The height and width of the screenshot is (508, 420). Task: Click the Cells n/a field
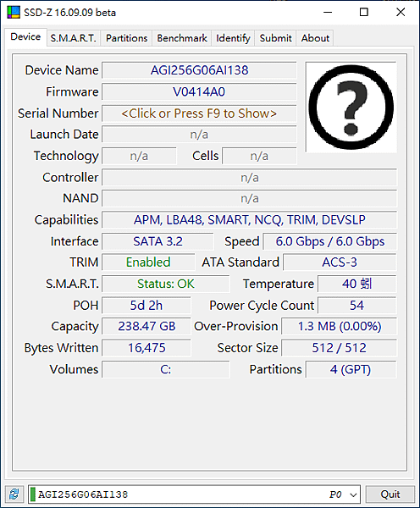259,156
